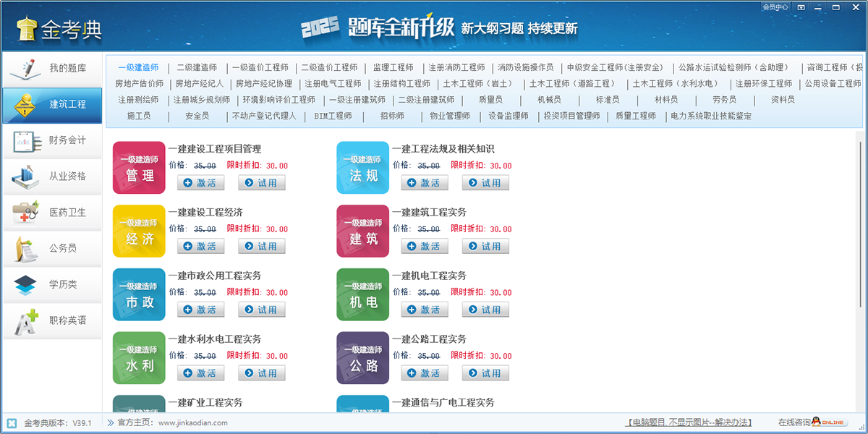The image size is (868, 434).
Task: Open official homepage www.jinkaodian.com link
Action: pyautogui.click(x=193, y=423)
